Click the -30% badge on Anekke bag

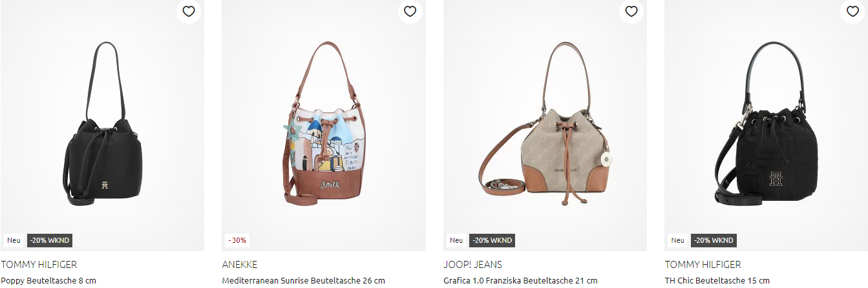pos(237,240)
